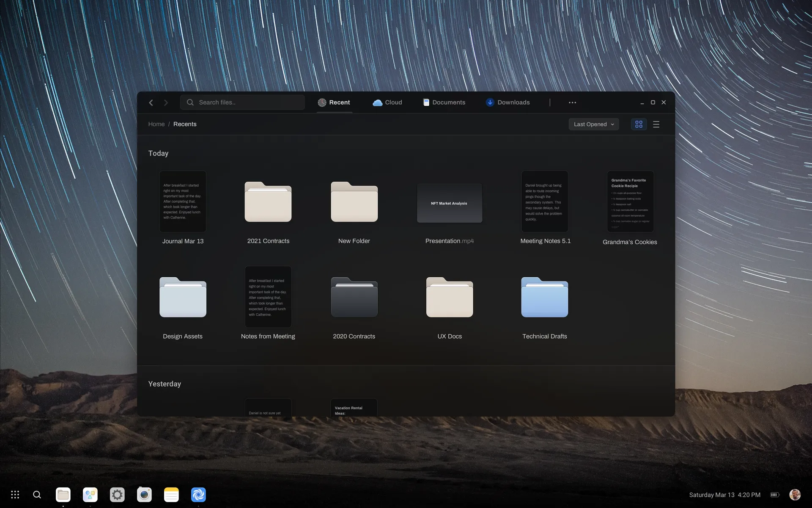Open the Vacation Rental Ideas document under Yesterday
Screen dimensions: 812x508
[354, 407]
